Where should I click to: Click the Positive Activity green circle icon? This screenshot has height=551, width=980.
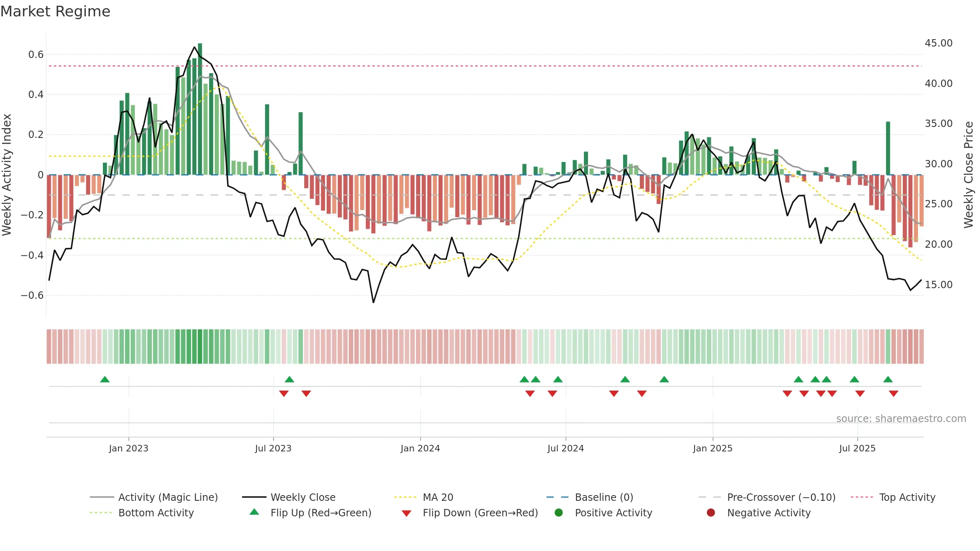click(559, 513)
